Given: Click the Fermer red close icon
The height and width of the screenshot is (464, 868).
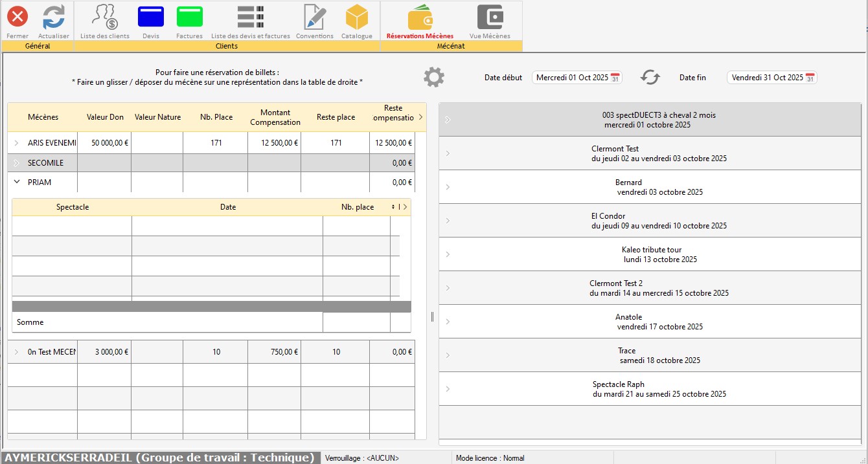Looking at the screenshot, I should click(x=17, y=17).
